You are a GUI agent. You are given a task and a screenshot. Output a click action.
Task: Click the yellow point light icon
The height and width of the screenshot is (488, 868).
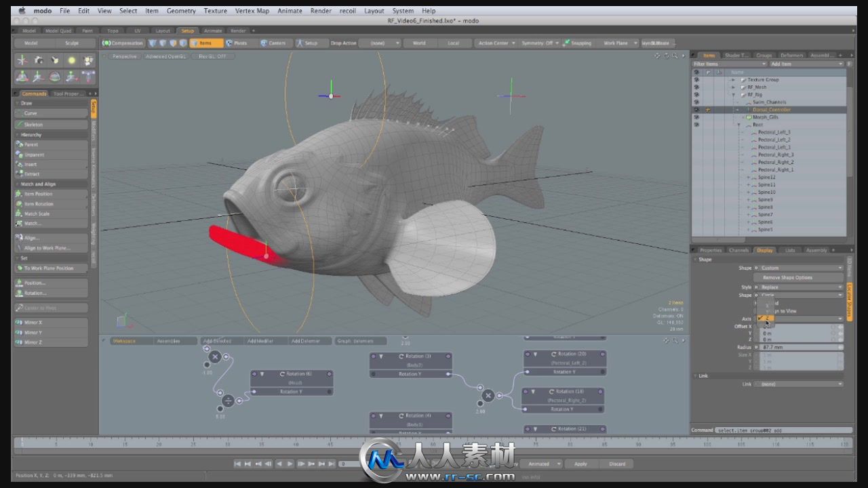[72, 60]
